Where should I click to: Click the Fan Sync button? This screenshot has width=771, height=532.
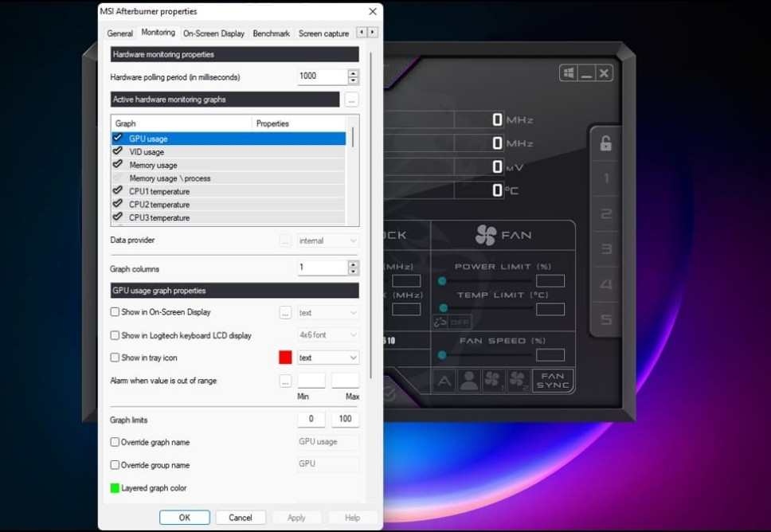point(553,381)
